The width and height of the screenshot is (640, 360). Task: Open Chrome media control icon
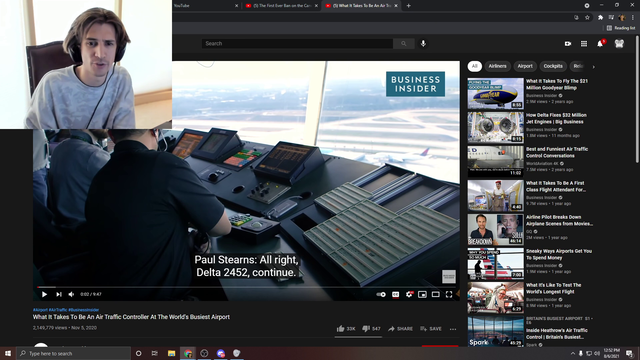[611, 18]
